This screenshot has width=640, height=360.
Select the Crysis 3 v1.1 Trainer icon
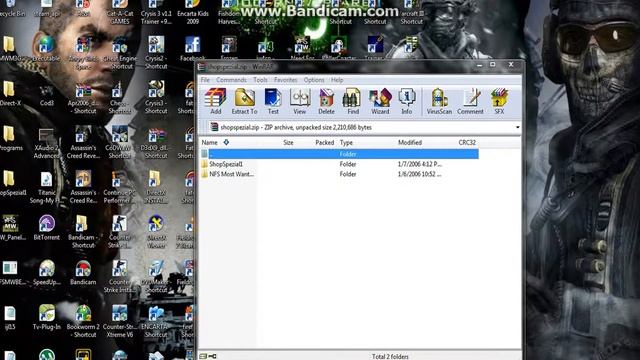tap(156, 11)
